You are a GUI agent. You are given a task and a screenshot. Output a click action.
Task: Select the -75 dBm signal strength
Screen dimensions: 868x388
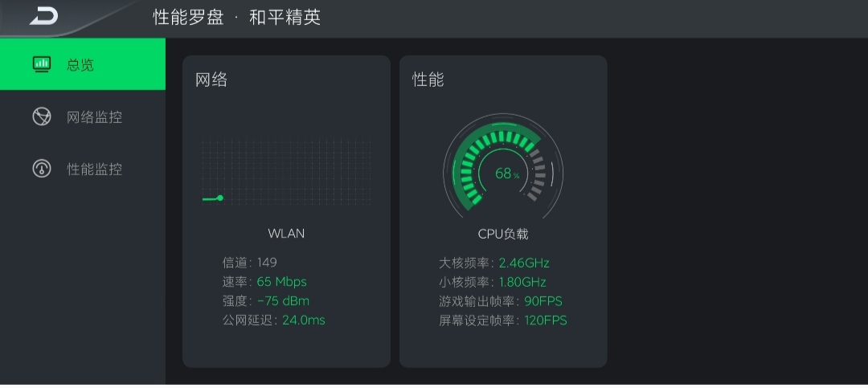click(x=283, y=301)
